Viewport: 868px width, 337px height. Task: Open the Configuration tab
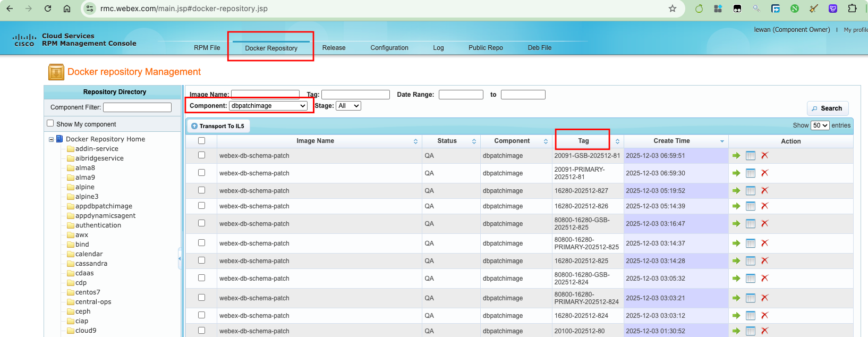click(389, 48)
